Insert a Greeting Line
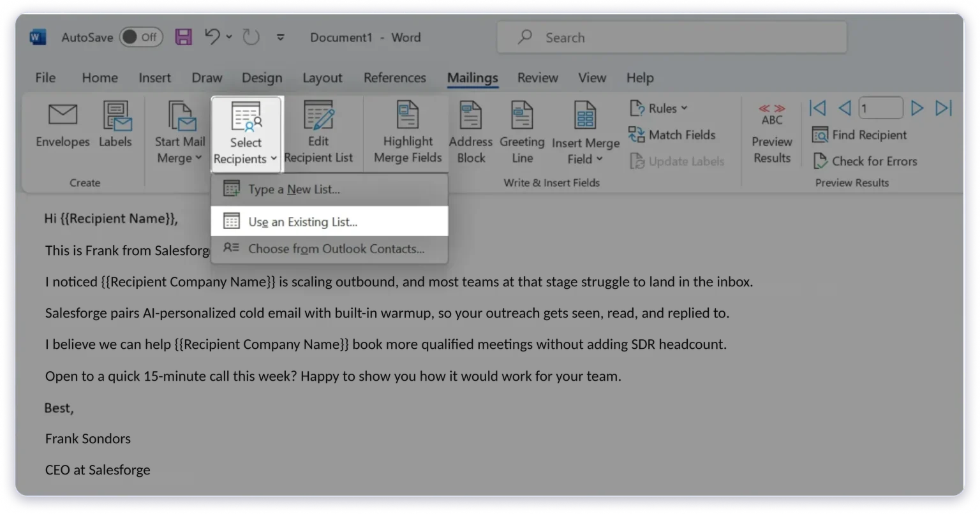 click(x=522, y=133)
